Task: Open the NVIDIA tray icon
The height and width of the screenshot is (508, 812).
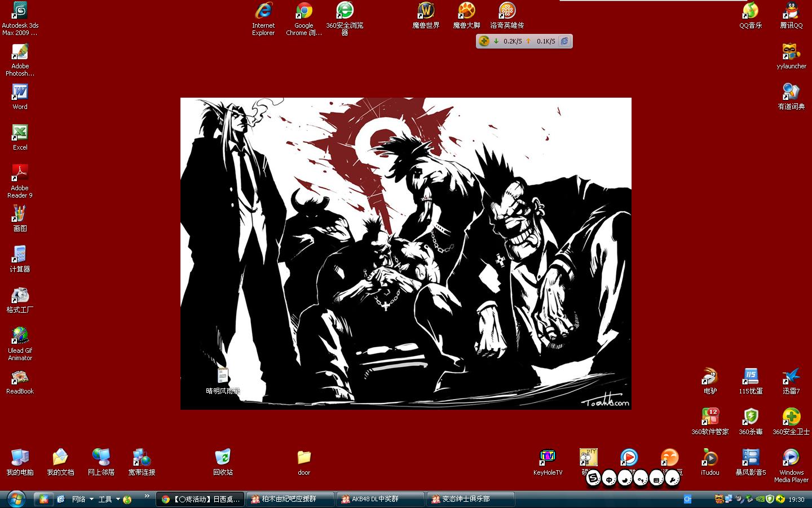Action: 760,499
